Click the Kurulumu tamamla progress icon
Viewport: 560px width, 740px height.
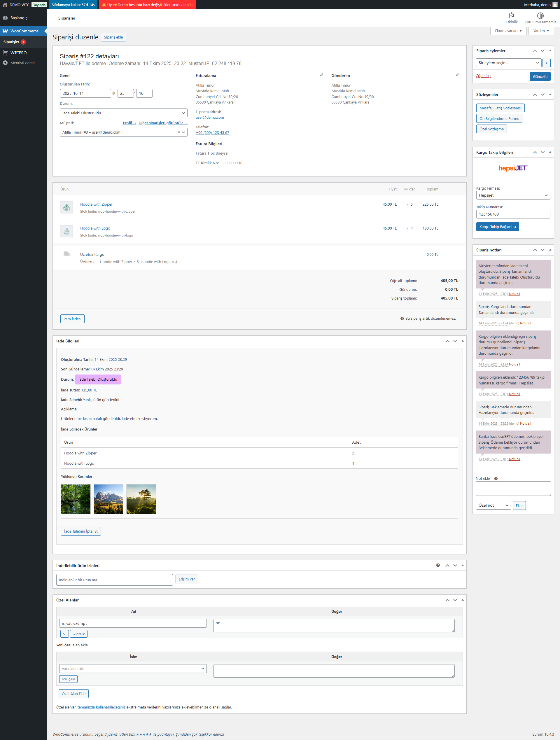coord(540,15)
